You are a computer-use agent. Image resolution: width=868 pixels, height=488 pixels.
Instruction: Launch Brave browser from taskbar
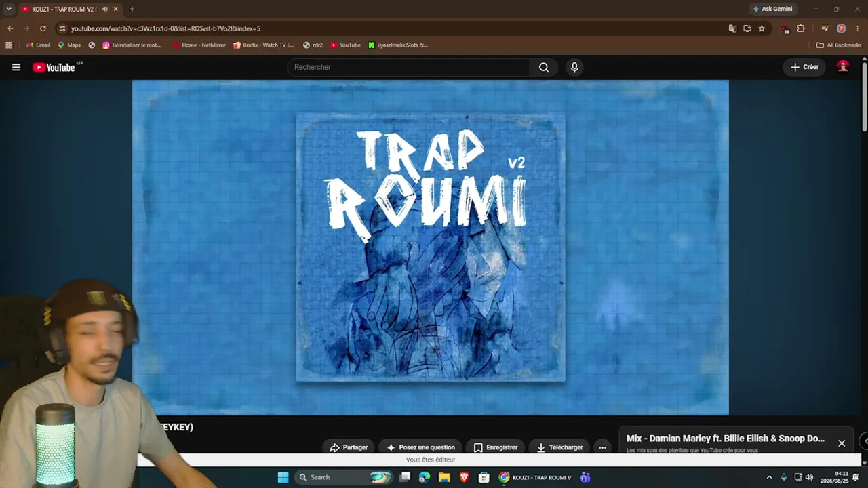(x=464, y=477)
